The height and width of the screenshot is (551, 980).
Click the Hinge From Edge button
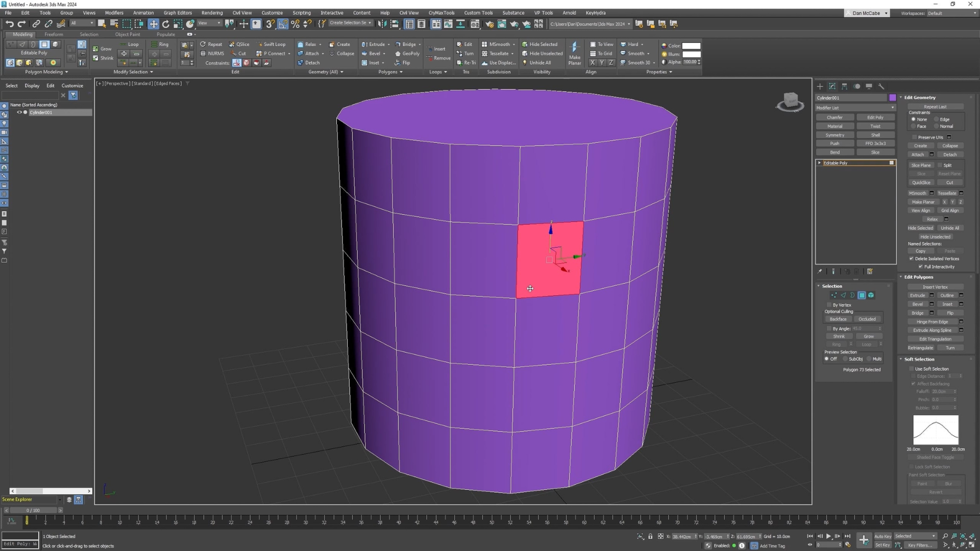[x=932, y=322]
